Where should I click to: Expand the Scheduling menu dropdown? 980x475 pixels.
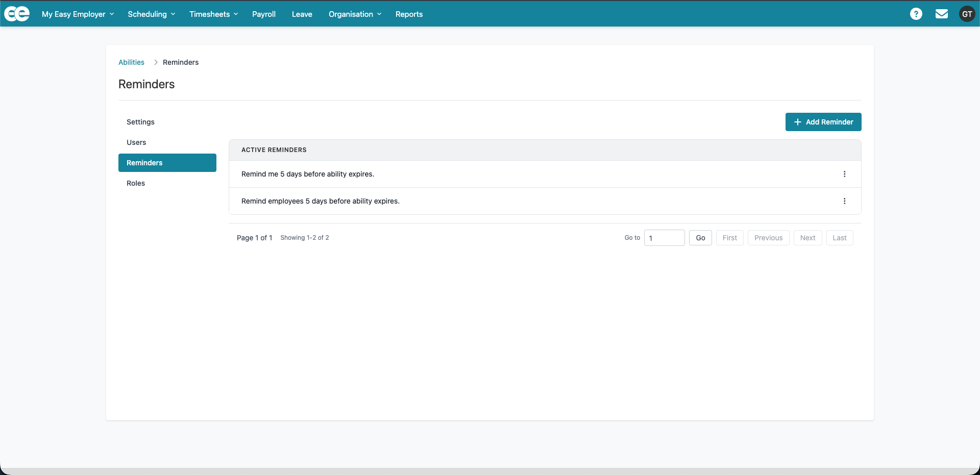tap(152, 14)
